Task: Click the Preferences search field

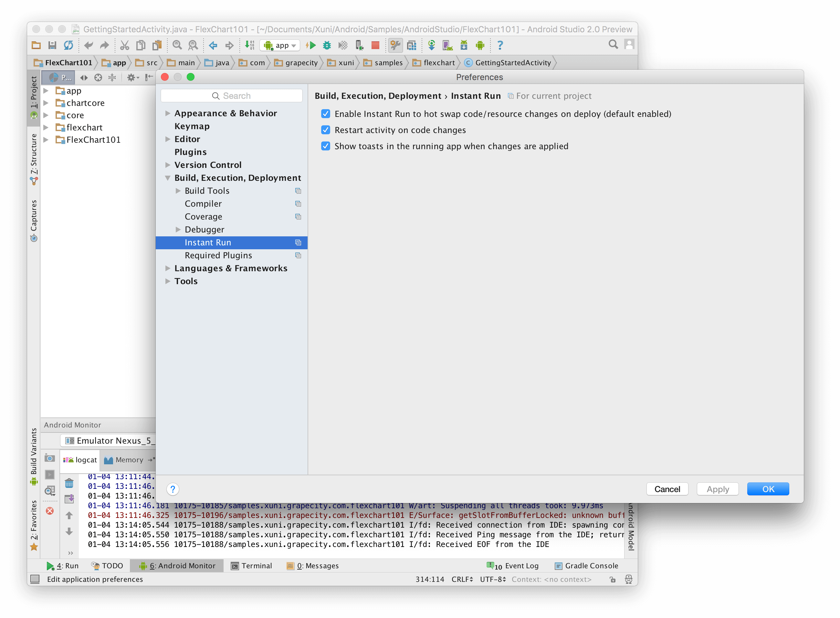Action: [231, 96]
